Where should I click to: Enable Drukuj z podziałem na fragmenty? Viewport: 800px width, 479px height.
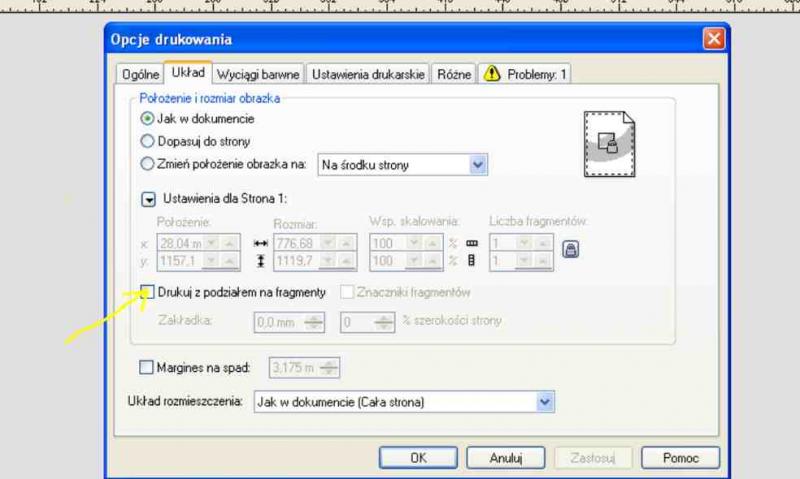[148, 292]
